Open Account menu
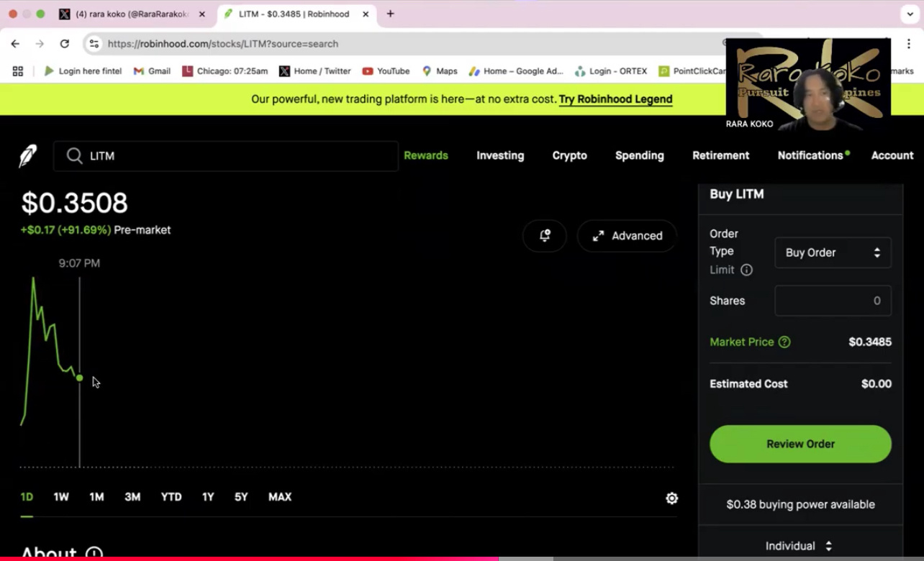This screenshot has height=561, width=924. point(892,155)
